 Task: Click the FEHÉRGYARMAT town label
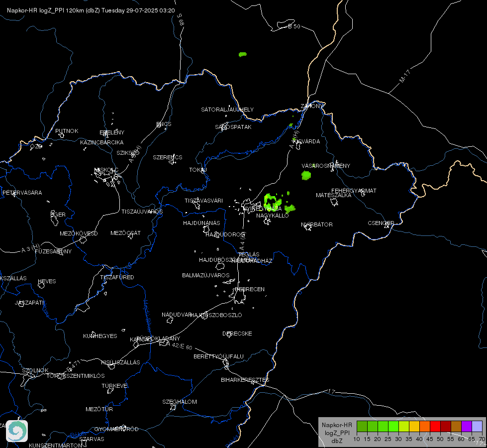tap(354, 191)
